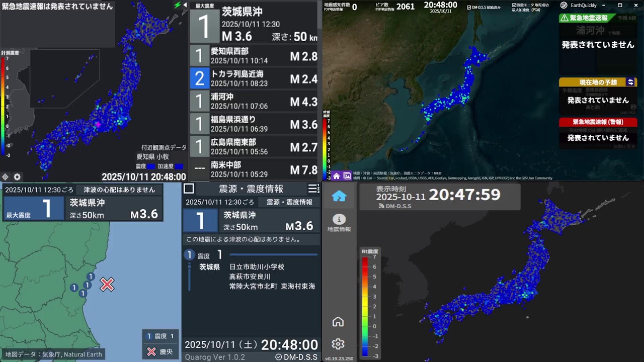The image size is (644, 362).
Task: Collapse earthquake list with the white triangle arrow
Action: (x=184, y=6)
